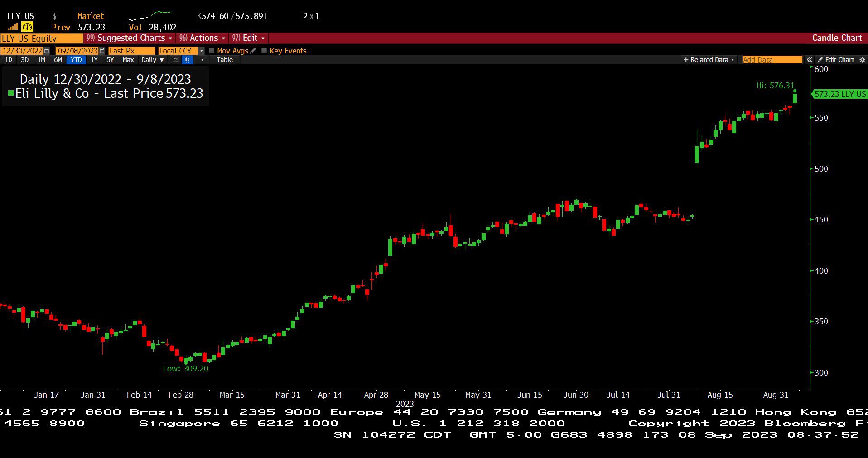The image size is (868, 458).
Task: Enable the Mov Avgs checkbox
Action: click(x=212, y=51)
